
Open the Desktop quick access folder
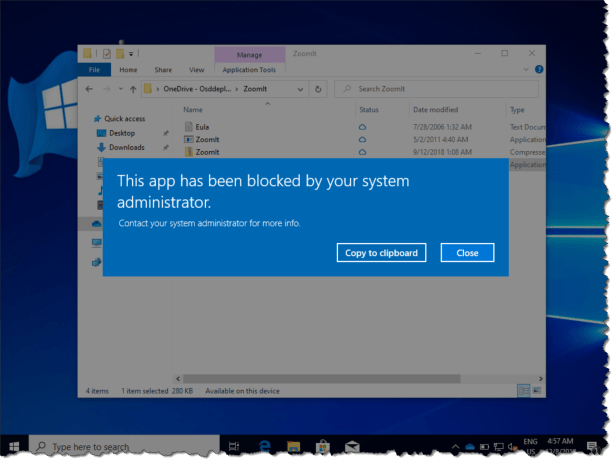tap(121, 133)
